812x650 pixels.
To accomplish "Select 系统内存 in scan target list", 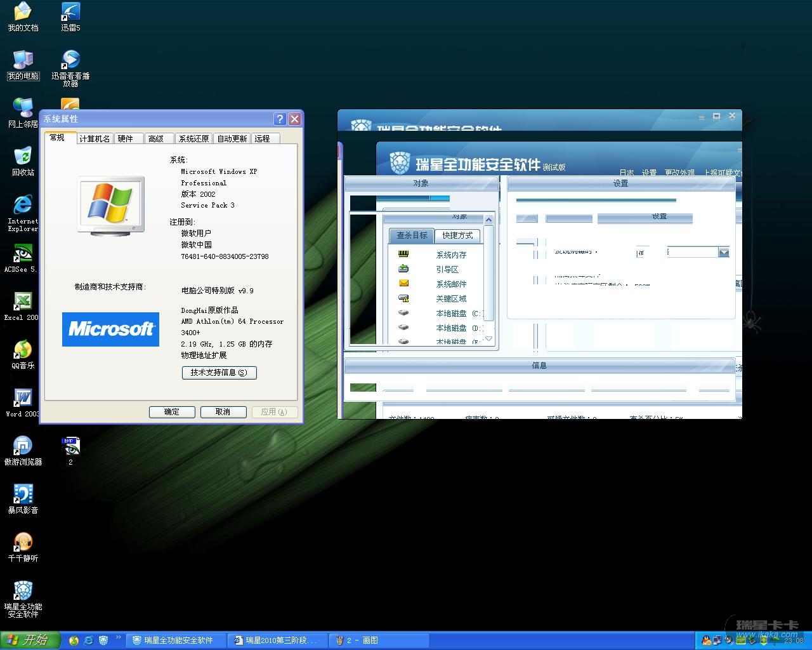I will (451, 255).
